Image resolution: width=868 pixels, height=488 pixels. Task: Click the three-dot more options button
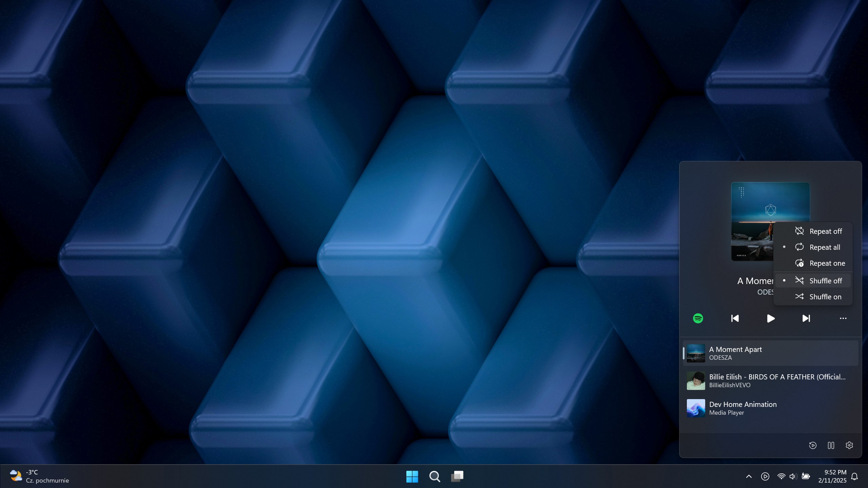pos(843,318)
